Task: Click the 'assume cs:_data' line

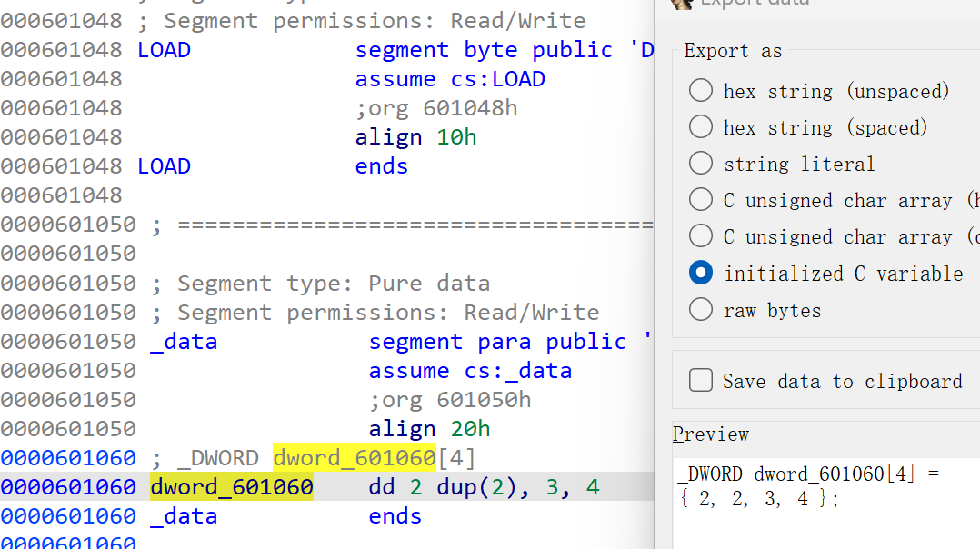Action: tap(470, 371)
